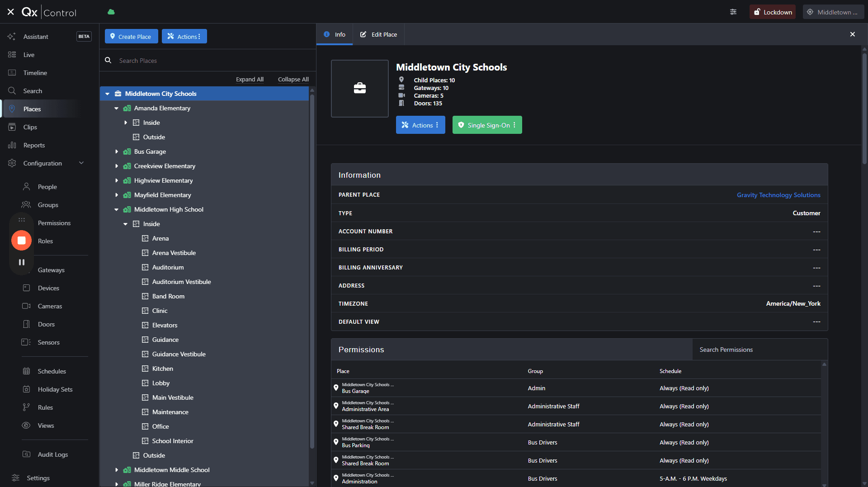Image resolution: width=868 pixels, height=487 pixels.
Task: Collapse the Configuration section chevron
Action: point(81,163)
